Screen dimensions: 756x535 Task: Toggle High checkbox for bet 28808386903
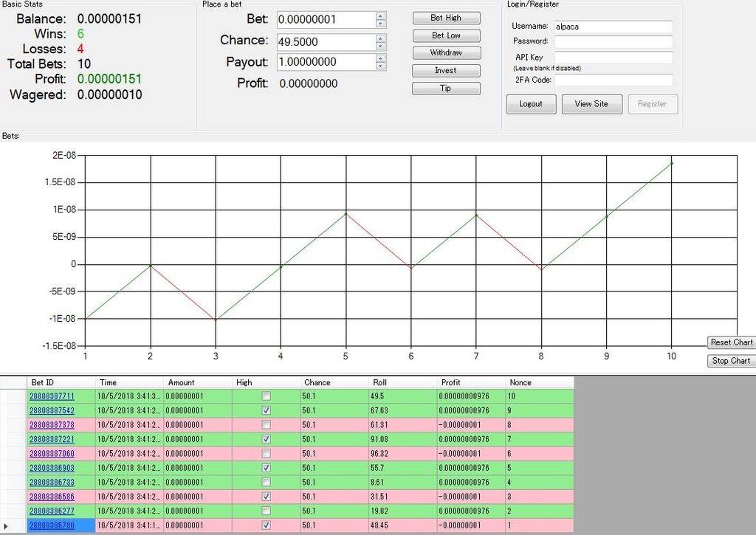[266, 468]
